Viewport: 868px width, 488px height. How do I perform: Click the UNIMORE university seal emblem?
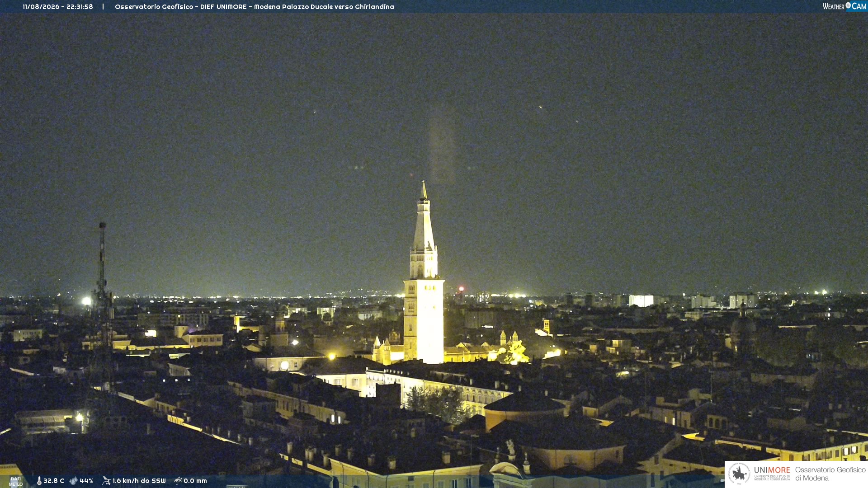coord(739,474)
